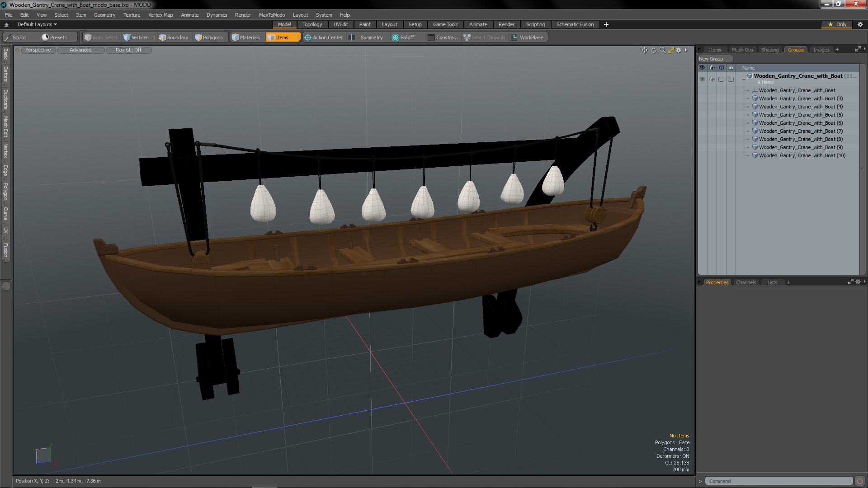
Task: Click the Ray GL: Off button
Action: click(128, 50)
